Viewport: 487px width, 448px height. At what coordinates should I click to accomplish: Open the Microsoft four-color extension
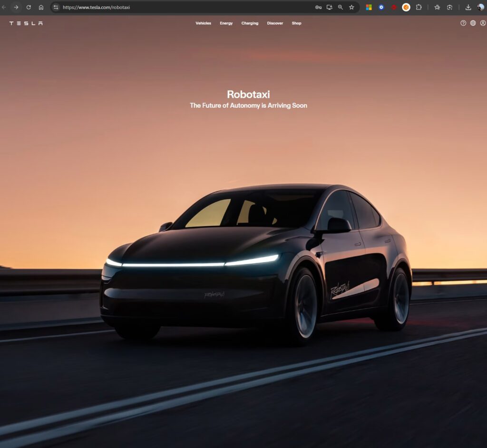click(369, 7)
